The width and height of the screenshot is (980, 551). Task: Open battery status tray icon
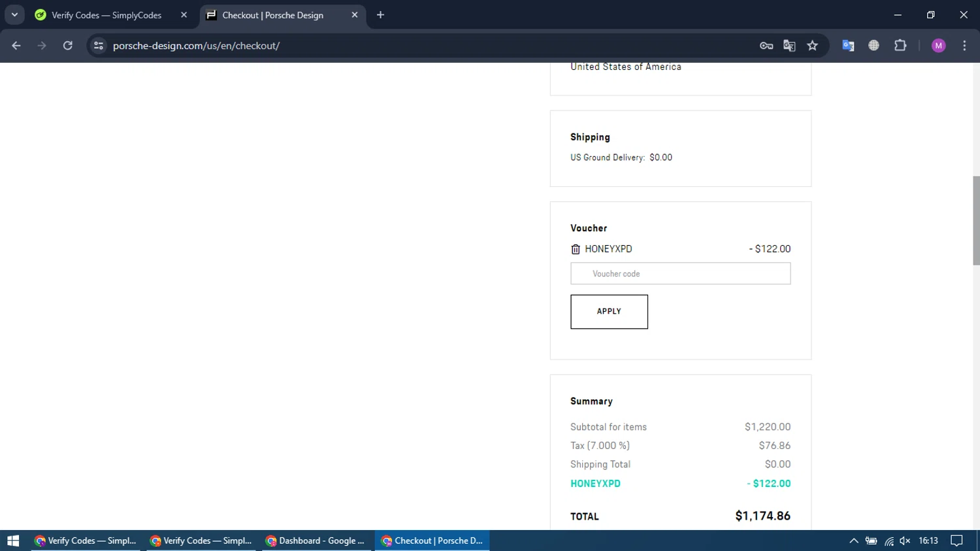871,541
